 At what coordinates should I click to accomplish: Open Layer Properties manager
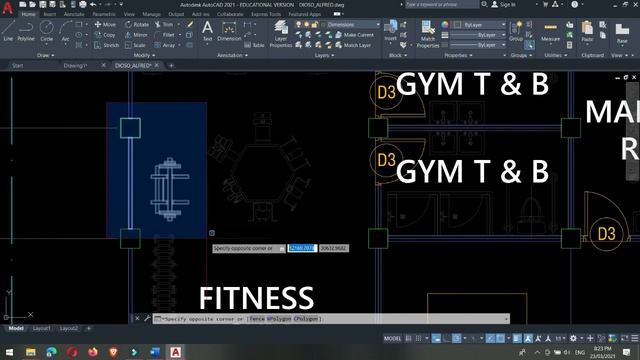(x=281, y=34)
